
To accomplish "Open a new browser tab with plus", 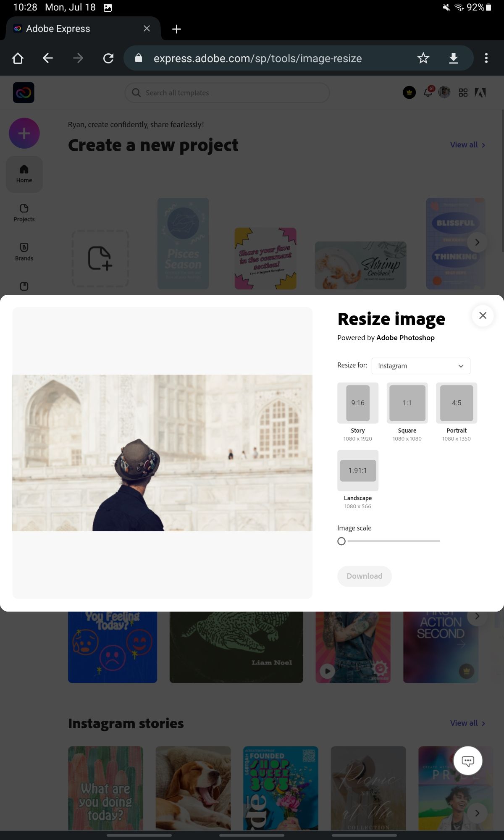I will [x=176, y=29].
